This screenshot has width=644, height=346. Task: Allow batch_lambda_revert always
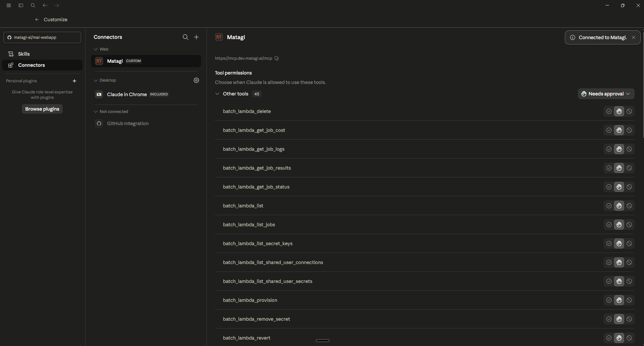tap(609, 338)
